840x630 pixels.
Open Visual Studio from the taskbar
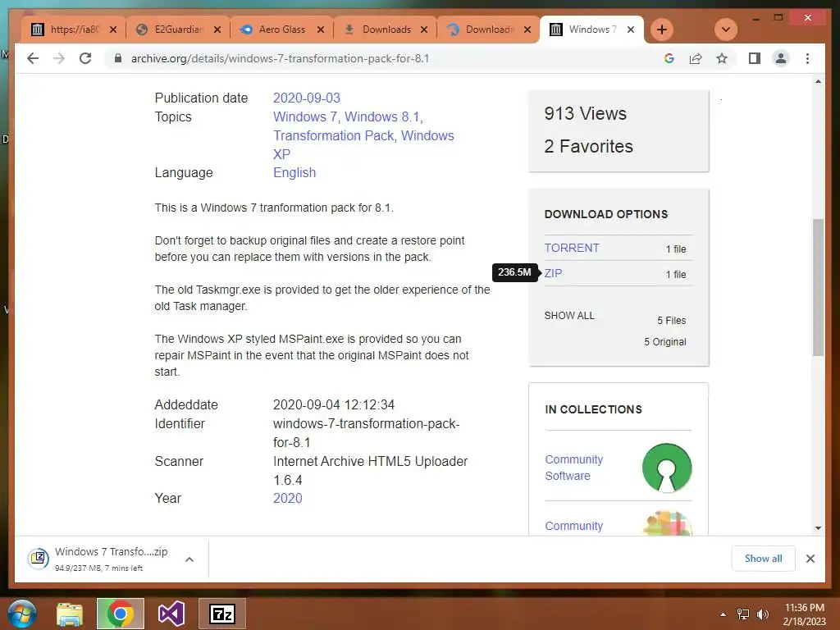(171, 614)
